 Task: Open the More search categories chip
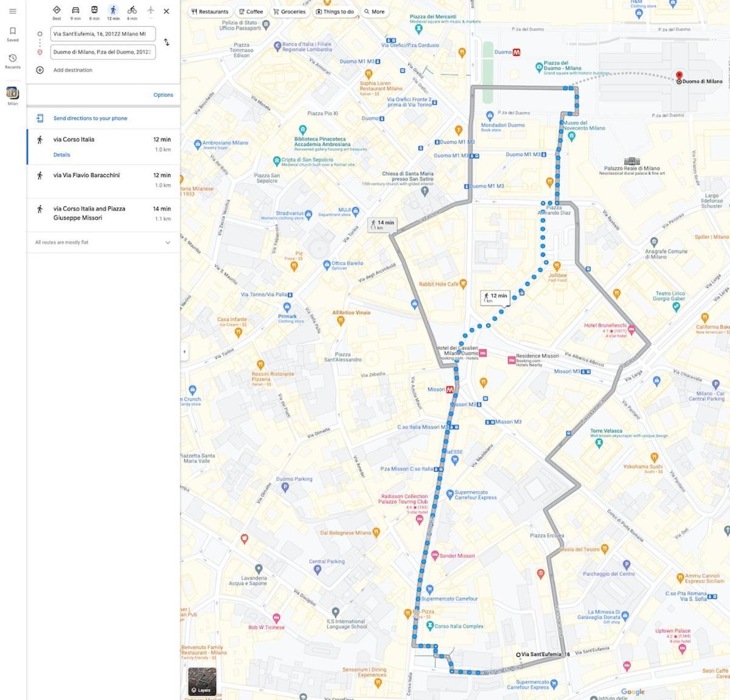point(374,12)
